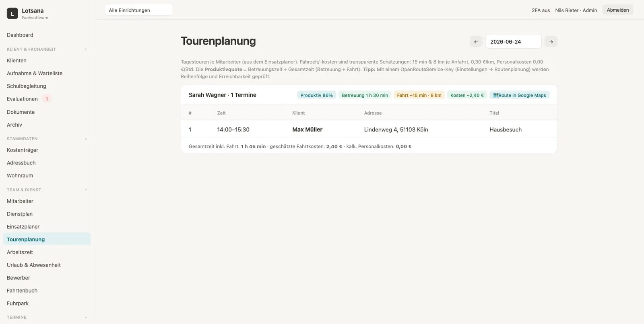Click the Evaluationen badge showing 1
Screen dimensions: 644x324
[47, 99]
